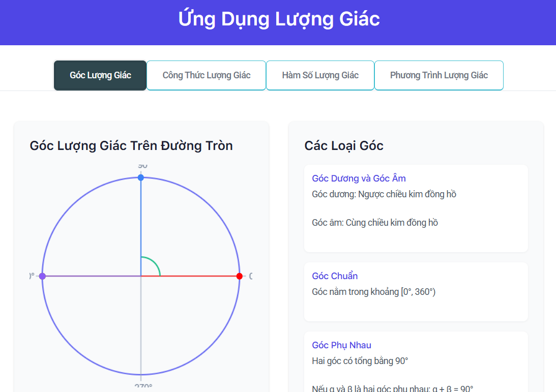Viewport: 556px width, 392px height.
Task: Switch to the Góc Lượng Giác tab
Action: (100, 75)
